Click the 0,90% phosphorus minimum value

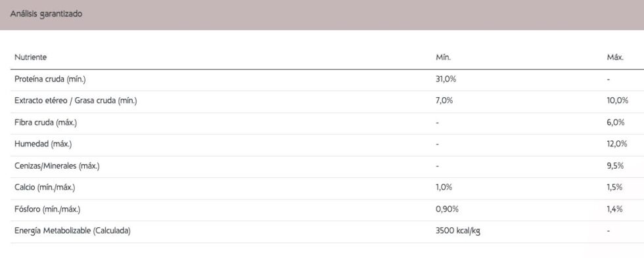click(447, 209)
